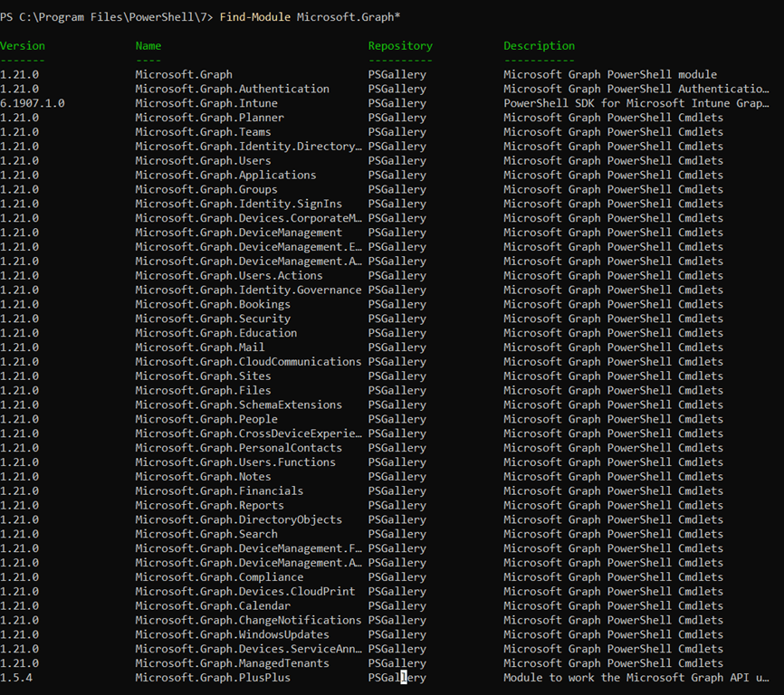Click the 'Module to work the Microsoft Graph API' description
This screenshot has width=784, height=695.
pos(636,678)
